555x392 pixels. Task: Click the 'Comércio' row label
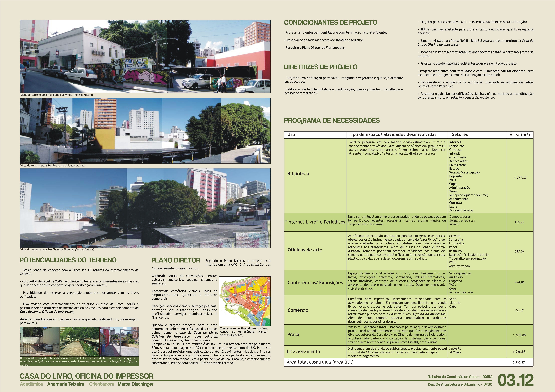click(298, 310)
